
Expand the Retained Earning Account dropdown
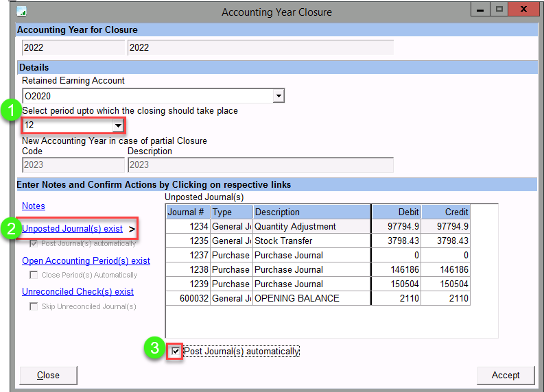(x=278, y=96)
